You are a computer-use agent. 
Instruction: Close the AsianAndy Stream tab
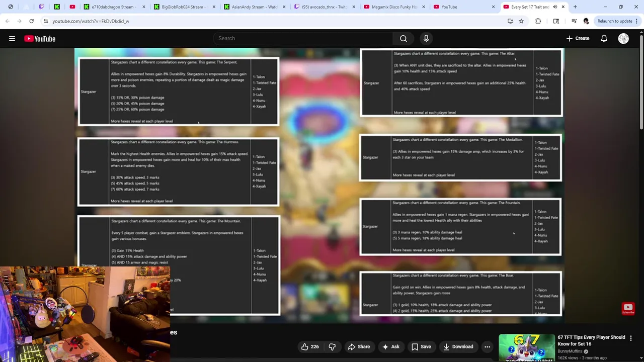pos(283,7)
